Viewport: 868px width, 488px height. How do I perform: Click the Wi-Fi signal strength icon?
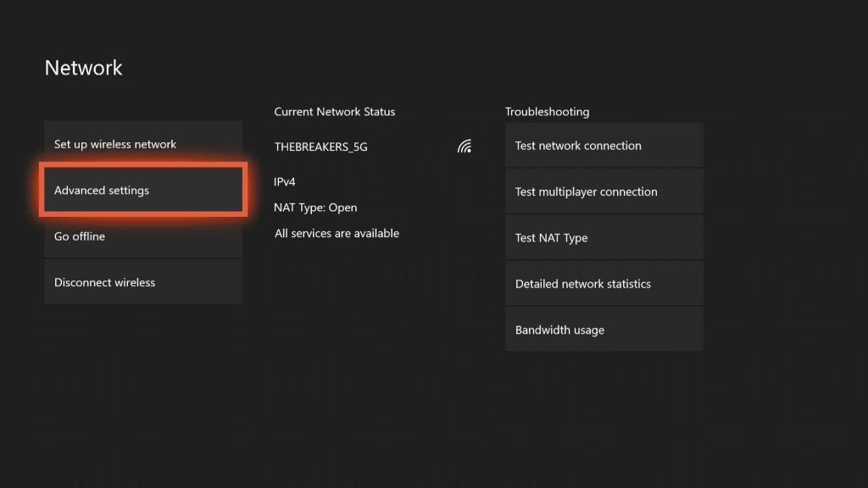pos(465,146)
